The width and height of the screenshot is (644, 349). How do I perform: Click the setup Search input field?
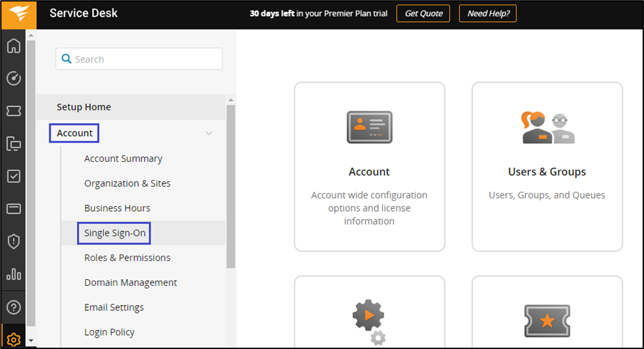(139, 59)
